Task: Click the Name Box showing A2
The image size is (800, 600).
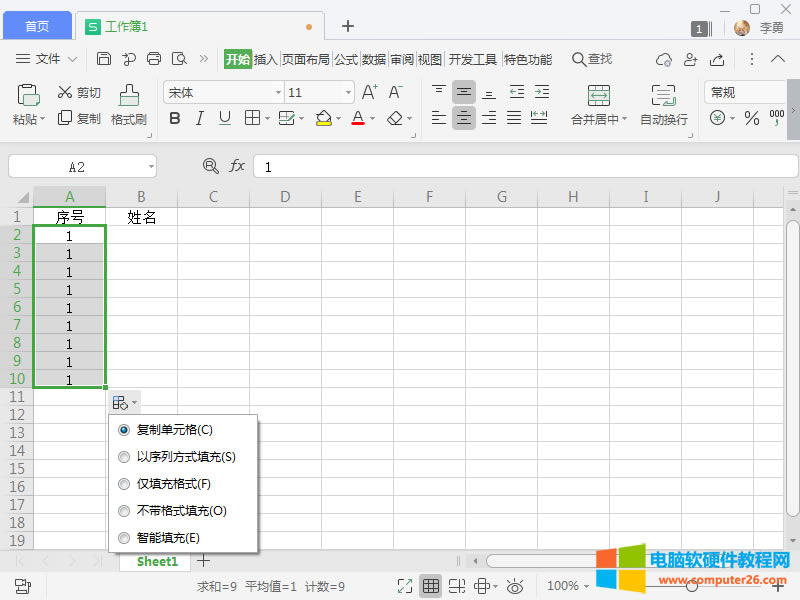Action: click(78, 167)
